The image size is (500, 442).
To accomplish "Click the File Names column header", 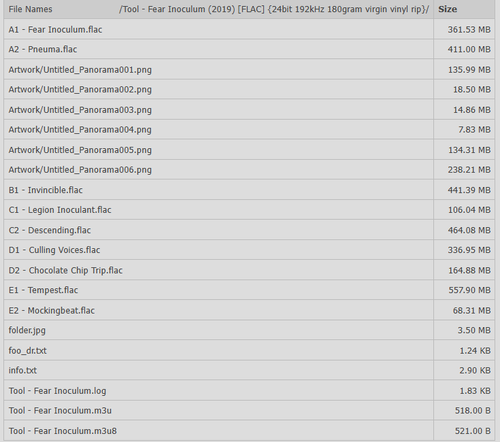I will point(30,9).
